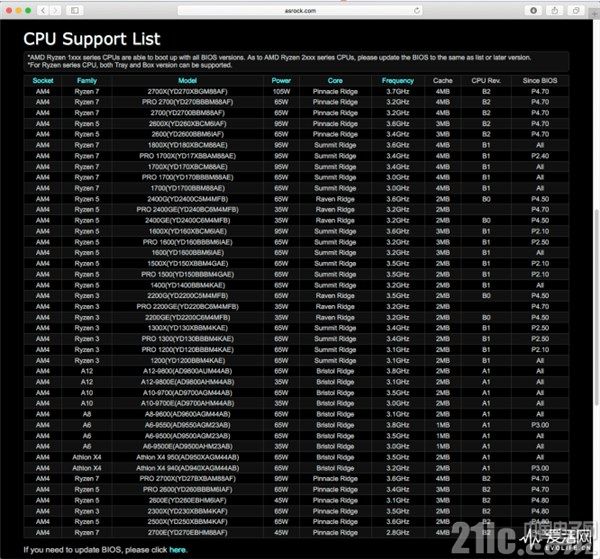Go back to the previous page
This screenshot has width=600, height=559.
(x=43, y=10)
